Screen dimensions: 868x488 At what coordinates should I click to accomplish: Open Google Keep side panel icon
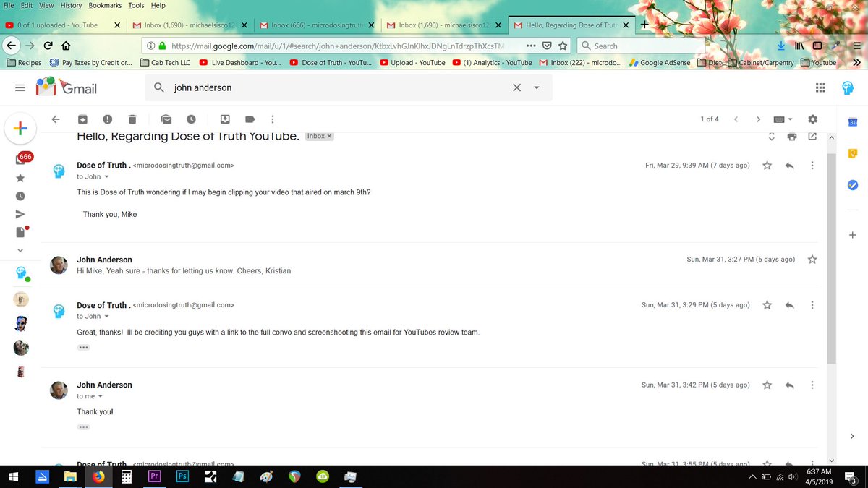pyautogui.click(x=852, y=153)
